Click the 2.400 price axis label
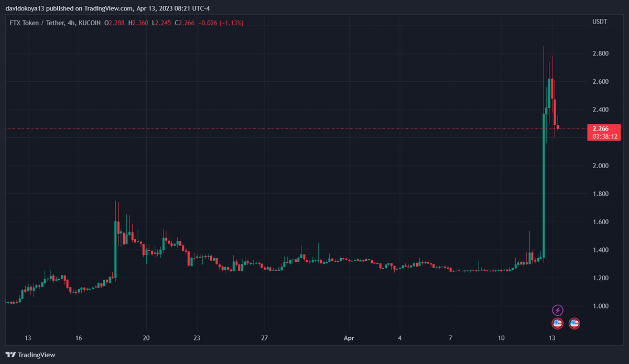The image size is (629, 364). pyautogui.click(x=600, y=110)
